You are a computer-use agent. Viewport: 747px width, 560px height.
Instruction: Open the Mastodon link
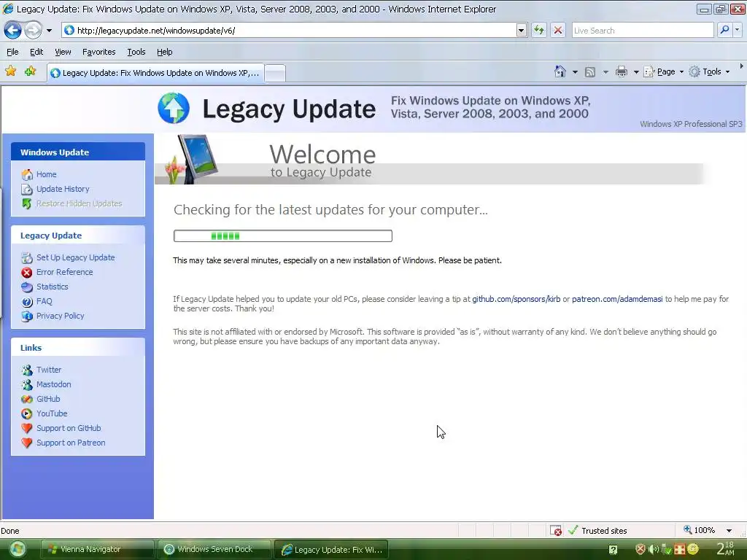click(x=53, y=384)
